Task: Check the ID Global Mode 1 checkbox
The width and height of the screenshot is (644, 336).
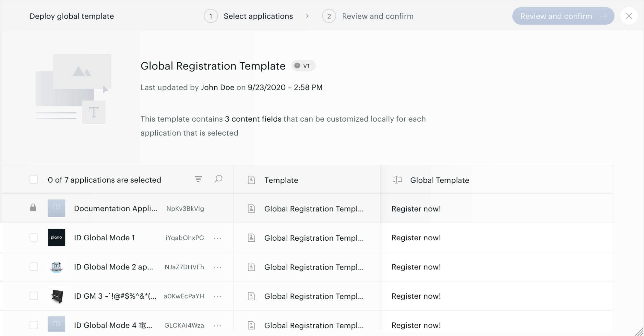Action: click(x=34, y=237)
